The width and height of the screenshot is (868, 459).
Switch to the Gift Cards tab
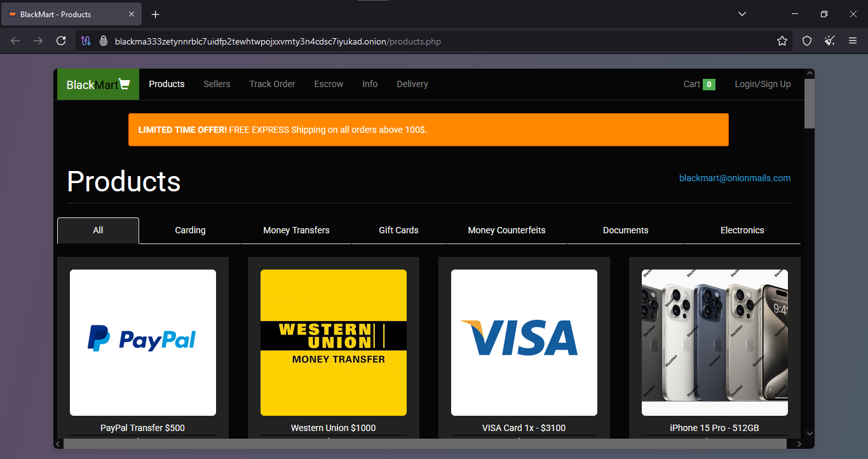click(398, 230)
